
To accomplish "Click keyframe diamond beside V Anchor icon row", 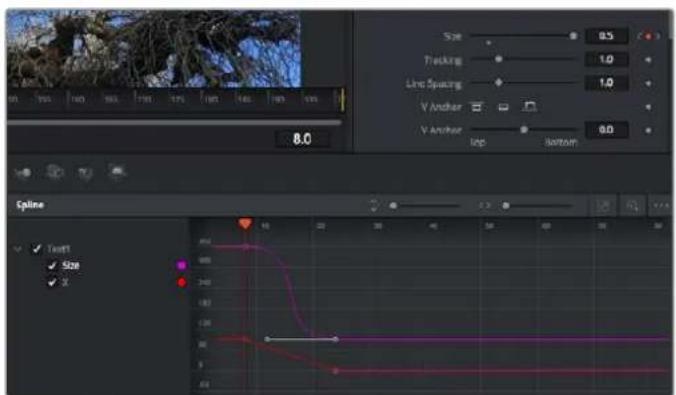I will click(x=648, y=107).
